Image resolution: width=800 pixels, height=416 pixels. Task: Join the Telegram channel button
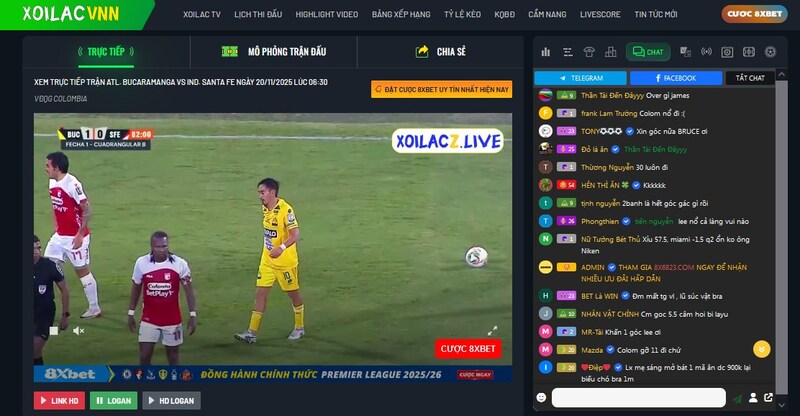581,77
